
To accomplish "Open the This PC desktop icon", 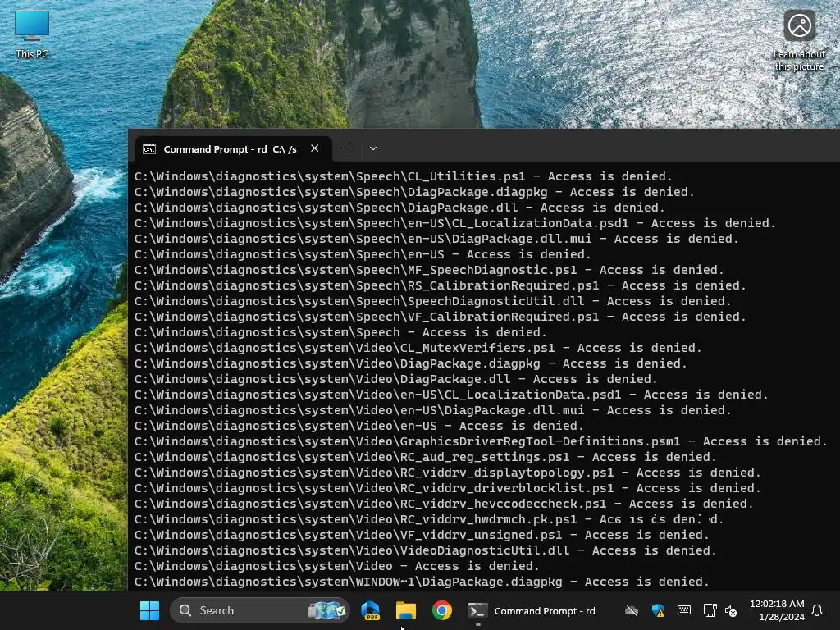I will point(32,34).
